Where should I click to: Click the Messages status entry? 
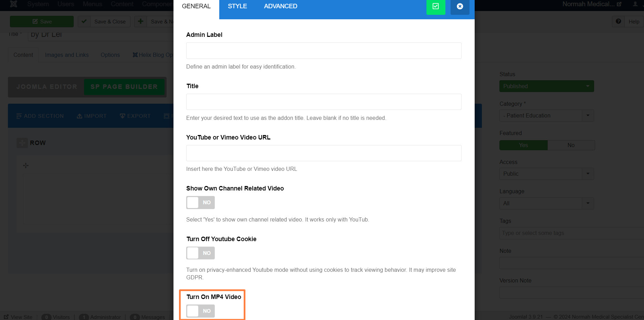147,317
